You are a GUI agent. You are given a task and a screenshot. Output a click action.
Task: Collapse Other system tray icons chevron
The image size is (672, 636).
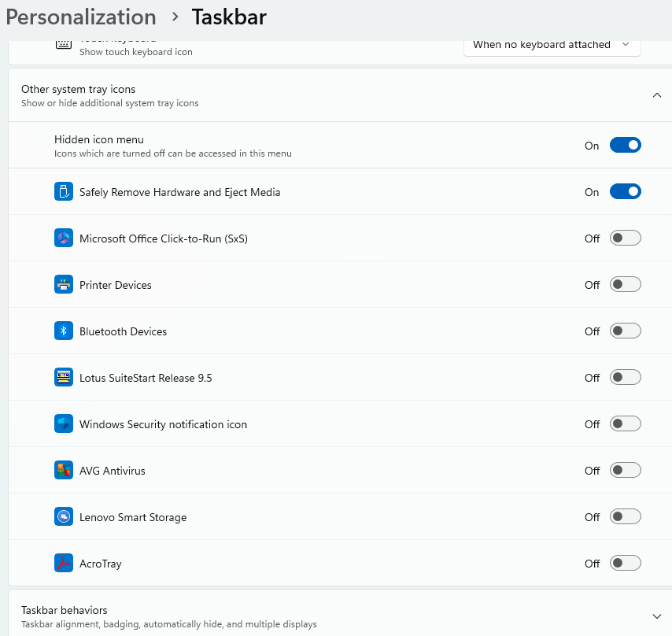tap(656, 95)
